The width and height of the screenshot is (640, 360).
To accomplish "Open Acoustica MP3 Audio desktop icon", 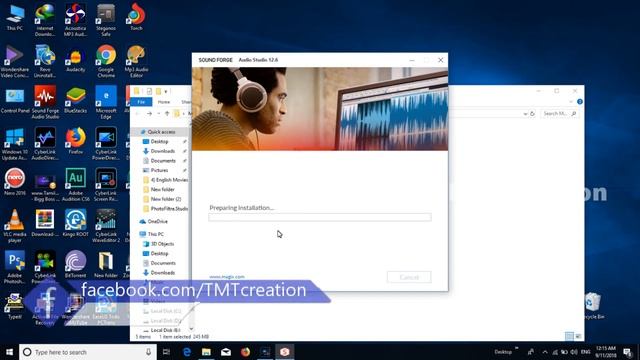I will tap(76, 20).
